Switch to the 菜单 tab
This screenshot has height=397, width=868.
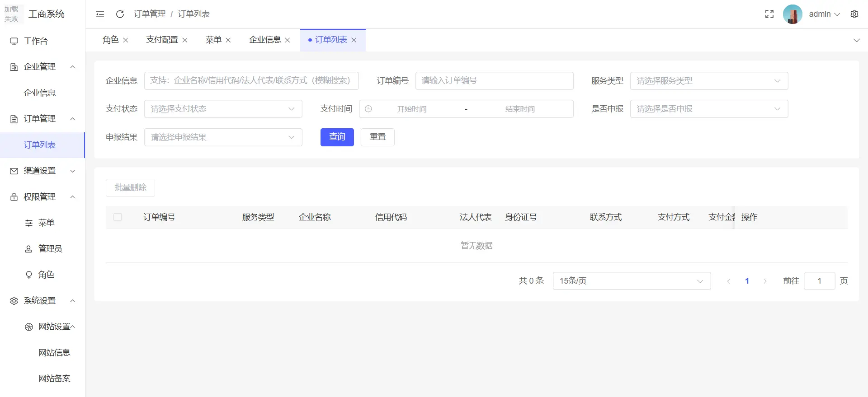click(x=213, y=40)
